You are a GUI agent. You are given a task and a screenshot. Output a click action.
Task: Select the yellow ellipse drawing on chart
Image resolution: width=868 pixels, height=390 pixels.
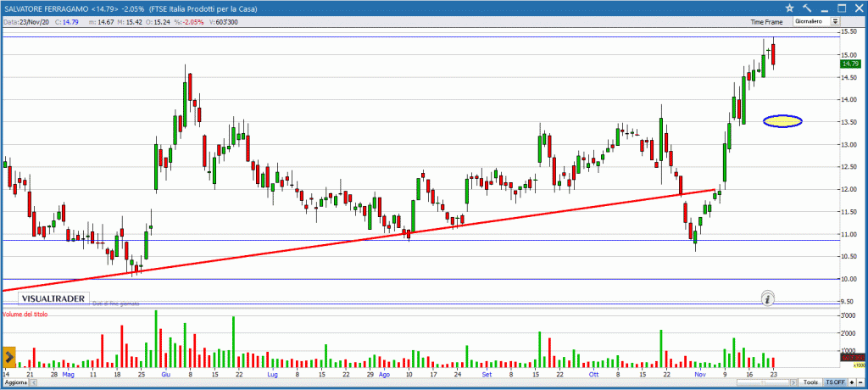pyautogui.click(x=782, y=121)
